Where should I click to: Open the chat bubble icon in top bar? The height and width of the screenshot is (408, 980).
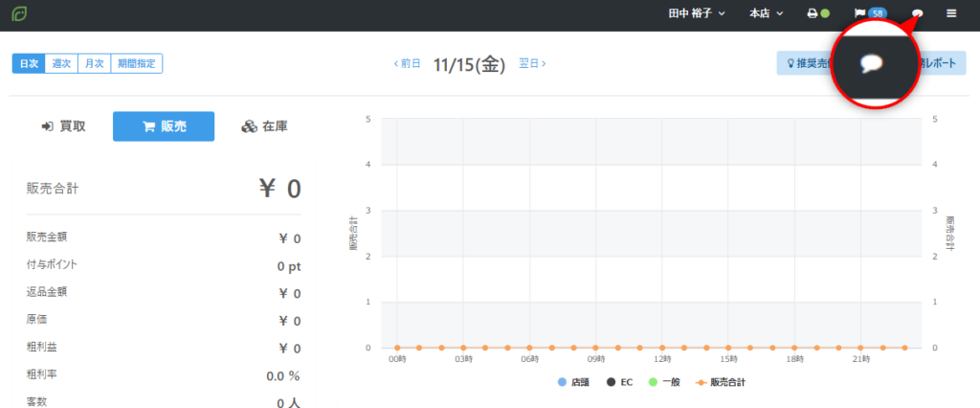[x=918, y=13]
